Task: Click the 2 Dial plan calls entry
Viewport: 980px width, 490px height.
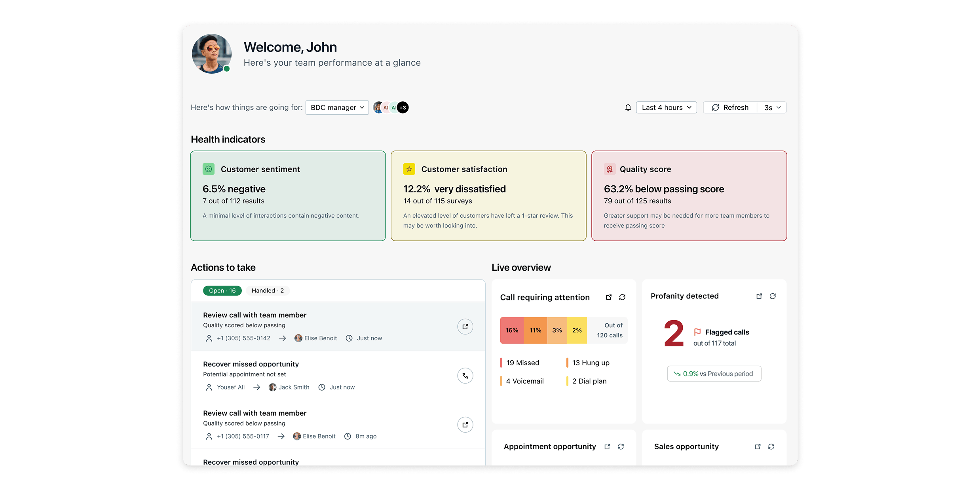Action: click(589, 381)
